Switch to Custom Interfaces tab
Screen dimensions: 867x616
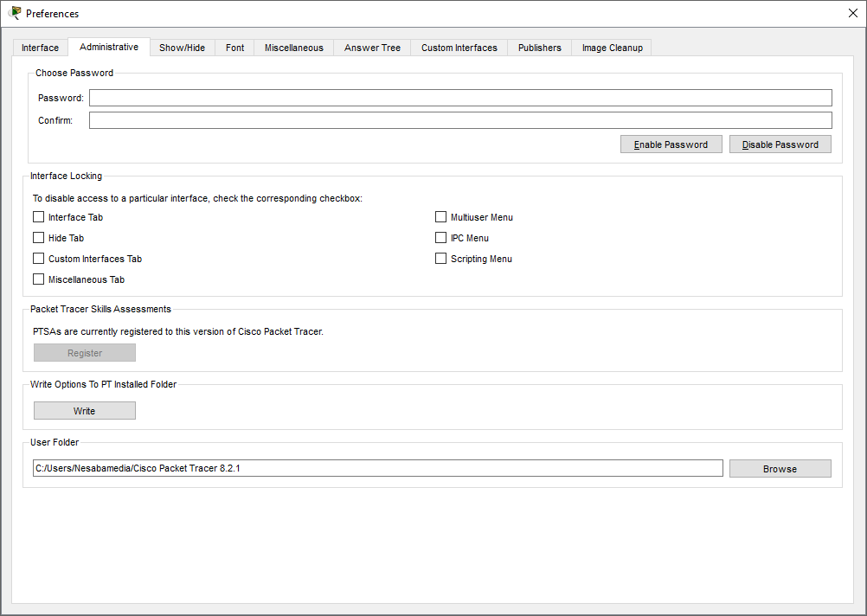click(459, 48)
